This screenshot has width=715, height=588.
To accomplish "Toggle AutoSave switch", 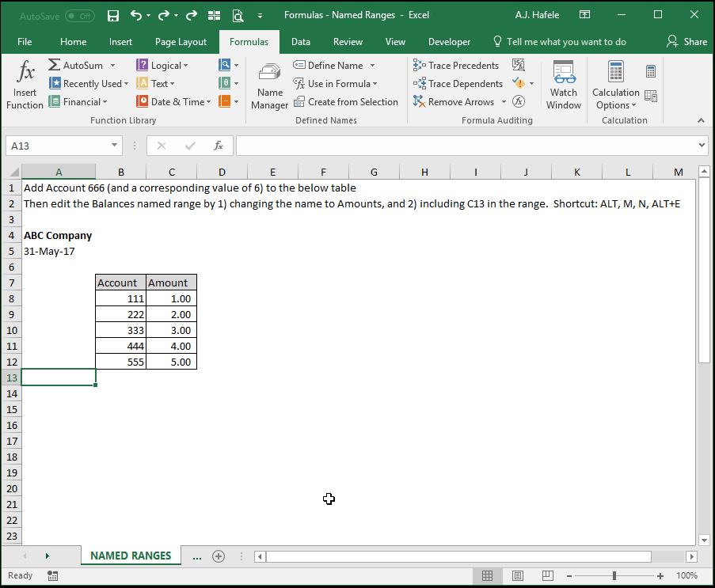I will (80, 16).
